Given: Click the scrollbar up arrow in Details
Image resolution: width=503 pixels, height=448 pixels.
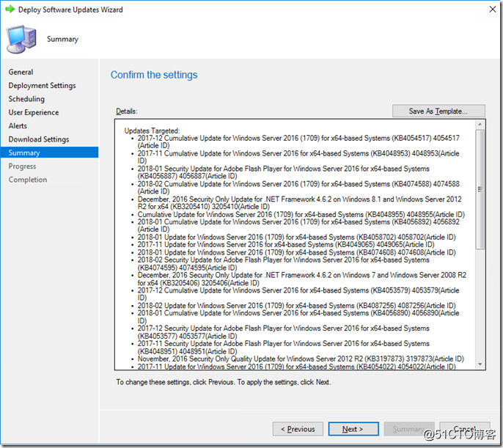Looking at the screenshot, I should (x=480, y=125).
